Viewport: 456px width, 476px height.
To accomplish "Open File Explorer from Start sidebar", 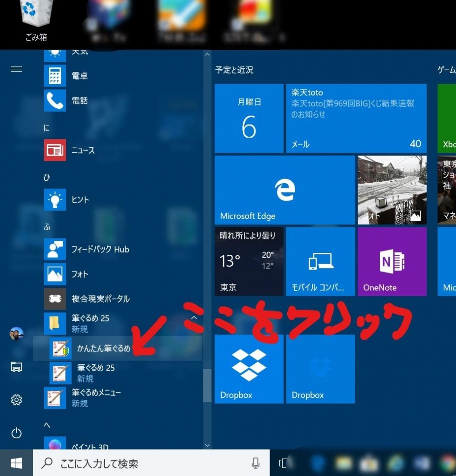I will tap(16, 367).
